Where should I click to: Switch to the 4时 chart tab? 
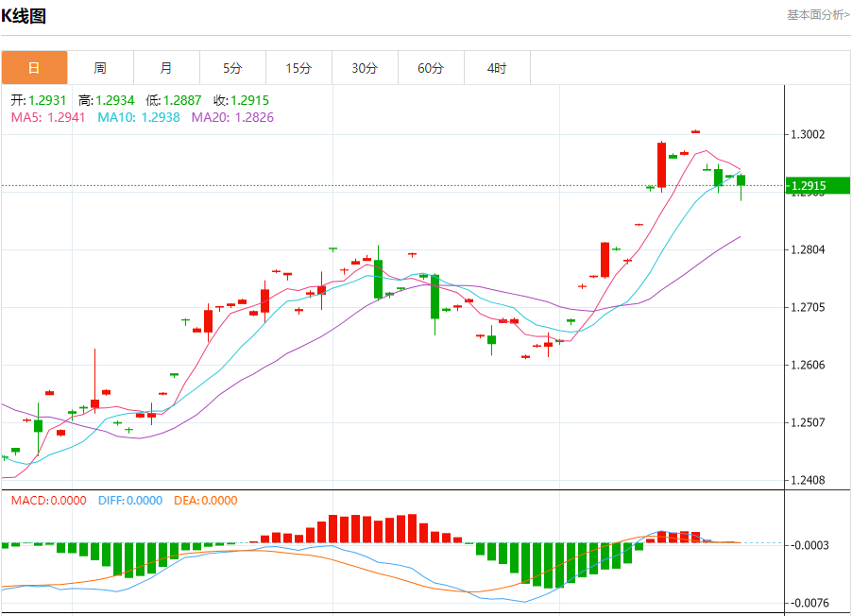coord(497,68)
